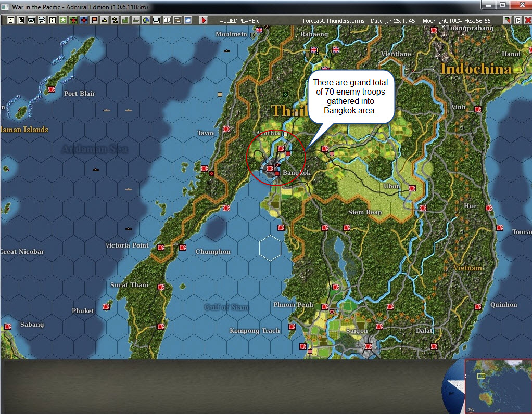532x414 pixels.
Task: Select the Japanese base near Hue
Action: coord(489,208)
